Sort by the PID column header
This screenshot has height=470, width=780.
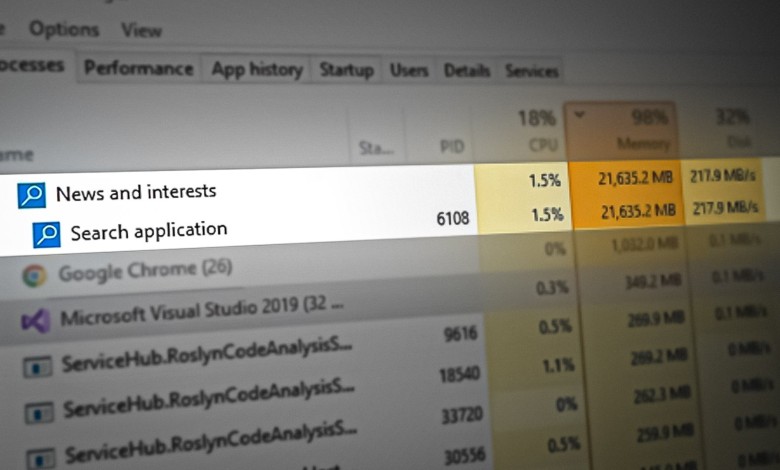pyautogui.click(x=452, y=146)
